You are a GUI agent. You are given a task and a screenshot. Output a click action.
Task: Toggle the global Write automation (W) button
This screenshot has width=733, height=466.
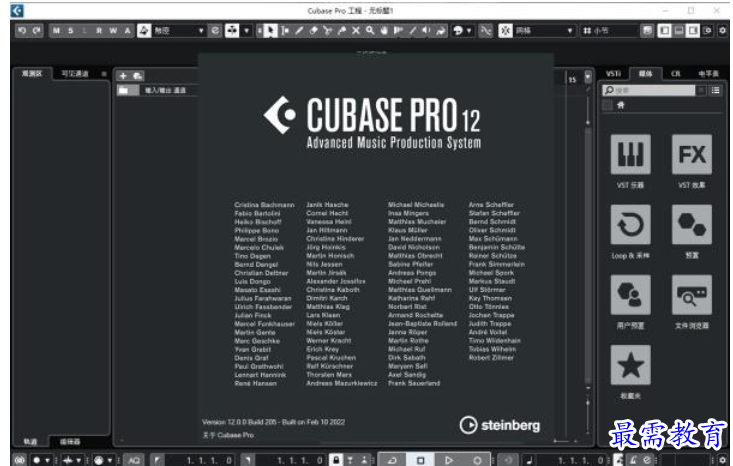coord(113,31)
